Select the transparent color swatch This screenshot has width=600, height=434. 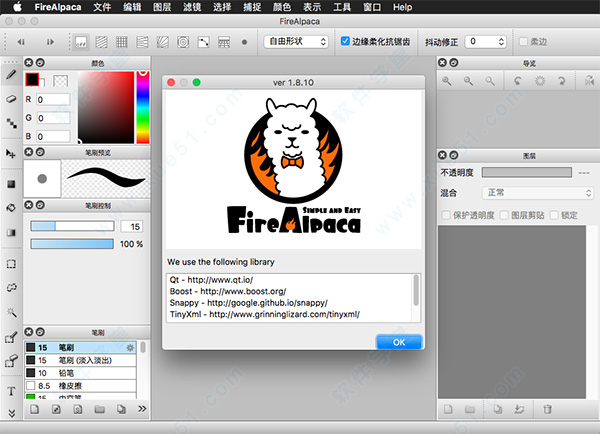60,81
